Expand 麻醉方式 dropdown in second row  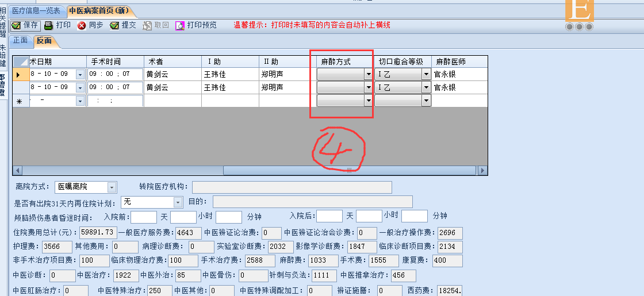(369, 87)
